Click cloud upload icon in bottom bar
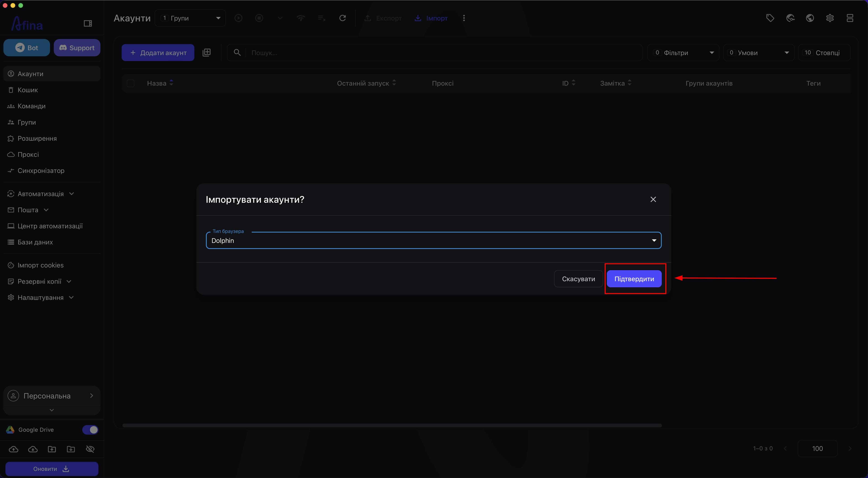The height and width of the screenshot is (478, 868). point(14,449)
